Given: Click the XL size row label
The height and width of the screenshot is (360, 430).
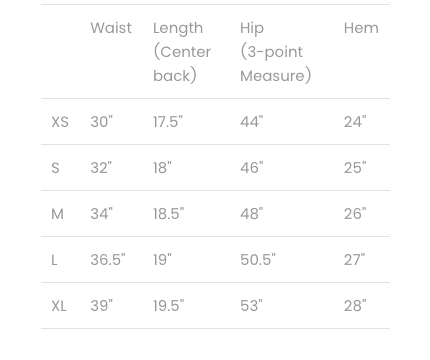Looking at the screenshot, I should pyautogui.click(x=59, y=306).
